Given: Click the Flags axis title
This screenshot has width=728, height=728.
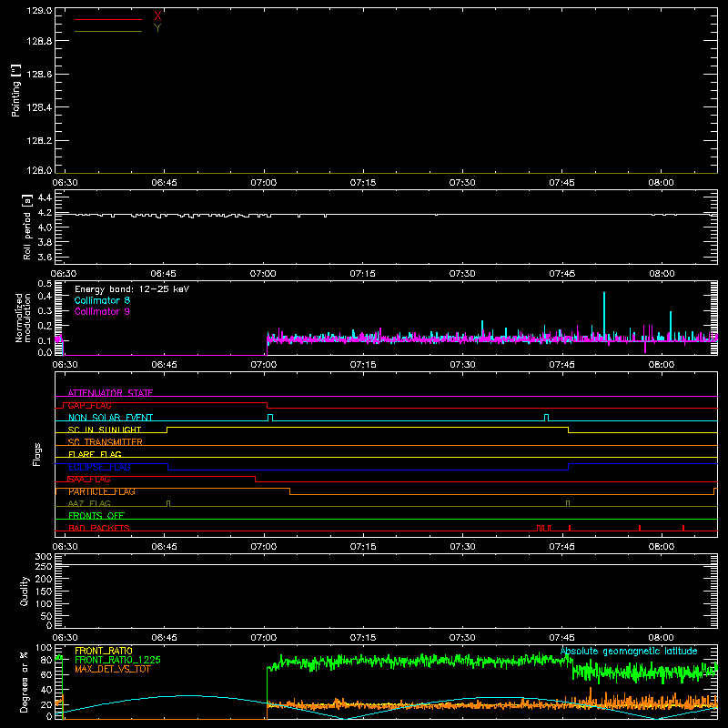Looking at the screenshot, I should coord(36,454).
